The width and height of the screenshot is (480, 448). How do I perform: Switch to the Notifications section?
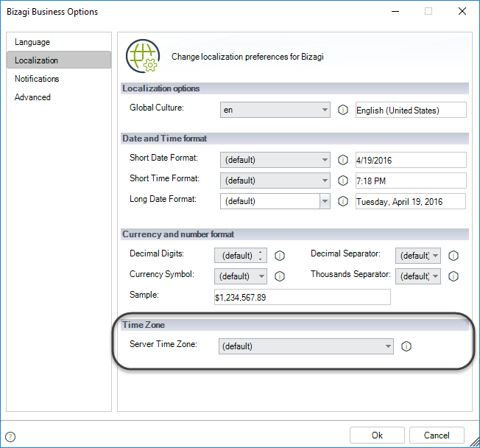coord(59,79)
